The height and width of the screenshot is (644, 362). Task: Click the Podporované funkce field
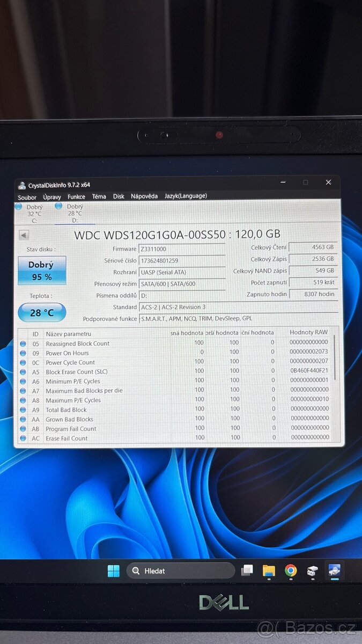(238, 319)
